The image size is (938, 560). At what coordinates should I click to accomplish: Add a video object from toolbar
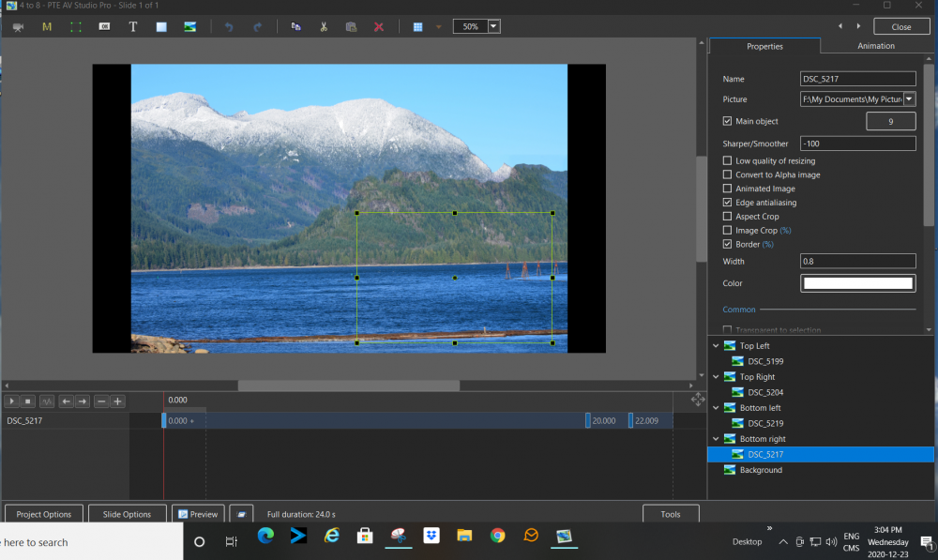18,26
